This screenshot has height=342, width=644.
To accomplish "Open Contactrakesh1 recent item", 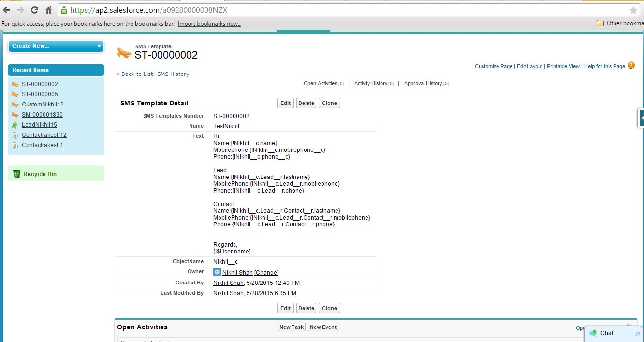I will coord(43,145).
